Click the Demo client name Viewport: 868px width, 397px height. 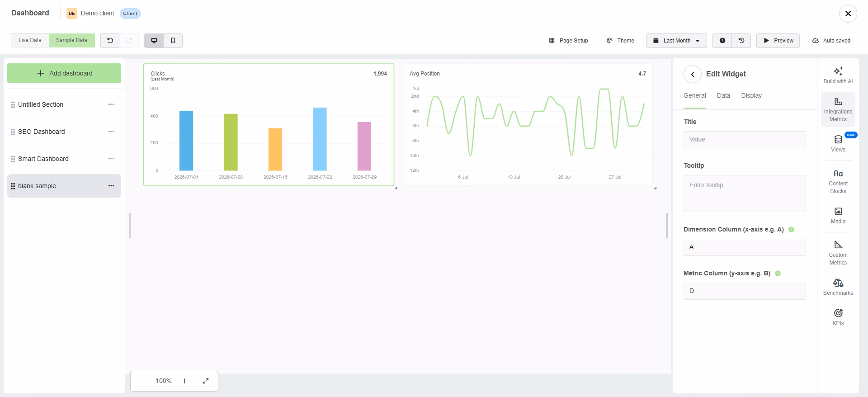(x=97, y=13)
